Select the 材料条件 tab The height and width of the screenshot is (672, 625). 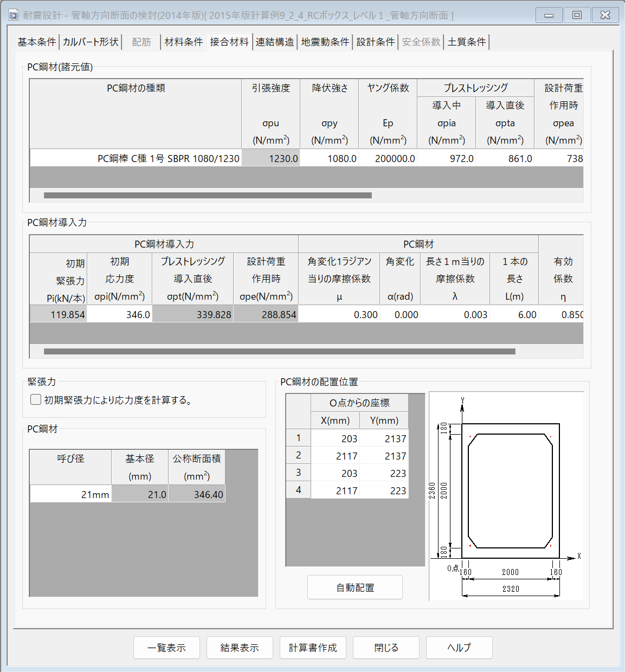pyautogui.click(x=184, y=42)
